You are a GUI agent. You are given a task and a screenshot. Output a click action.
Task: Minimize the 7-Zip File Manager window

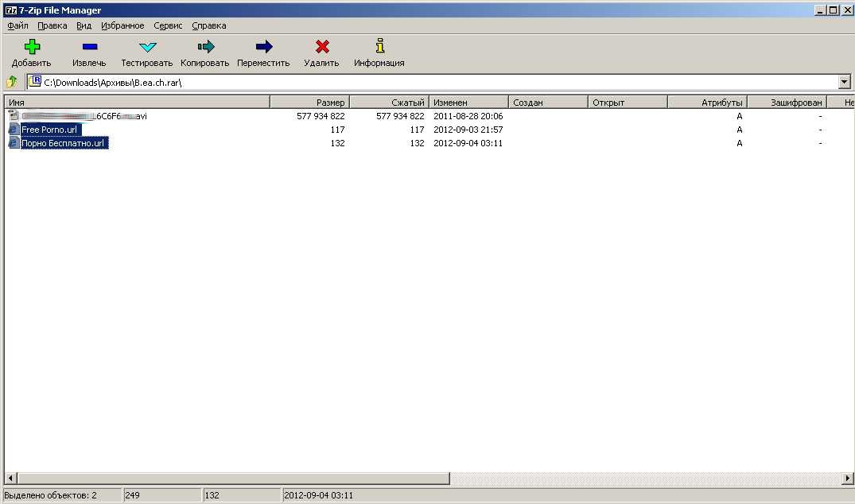(x=819, y=10)
